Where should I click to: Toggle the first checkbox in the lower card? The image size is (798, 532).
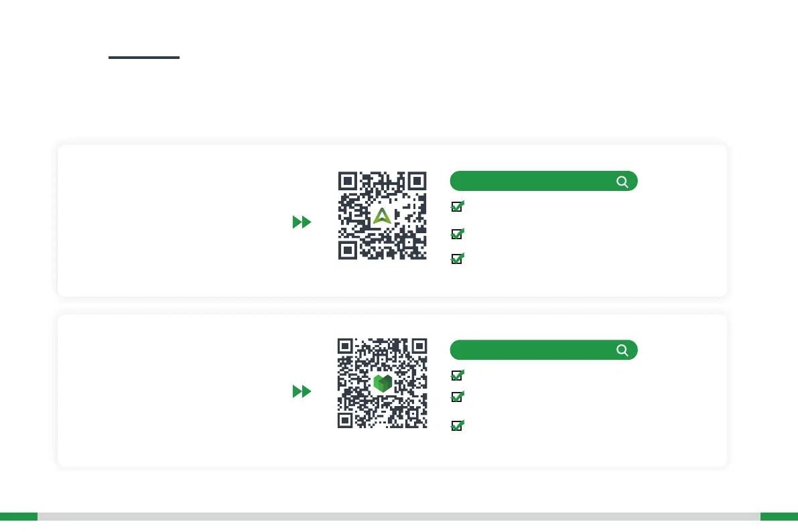[x=457, y=376]
